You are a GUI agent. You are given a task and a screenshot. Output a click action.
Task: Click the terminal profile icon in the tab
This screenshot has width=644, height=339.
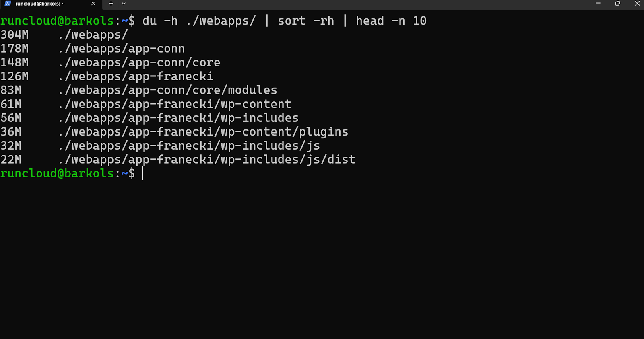[x=8, y=4]
